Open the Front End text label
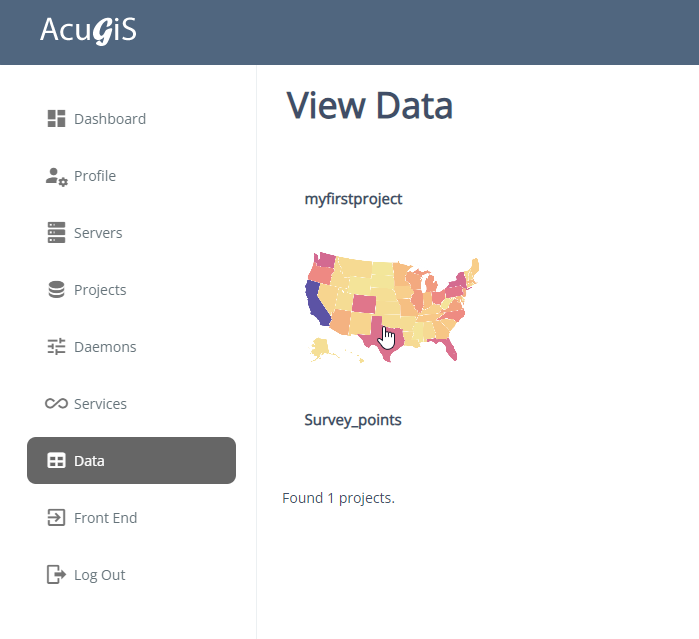This screenshot has height=639, width=699. pos(105,518)
